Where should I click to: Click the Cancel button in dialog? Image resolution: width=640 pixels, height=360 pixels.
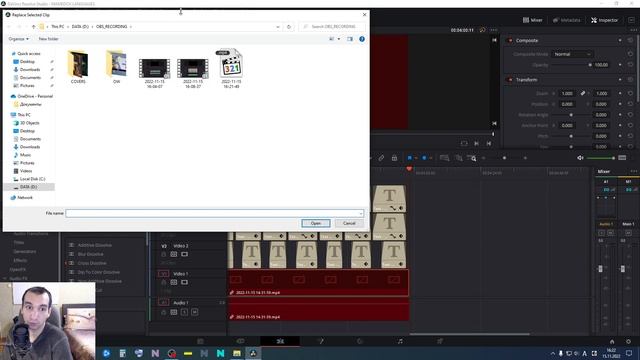click(x=349, y=223)
